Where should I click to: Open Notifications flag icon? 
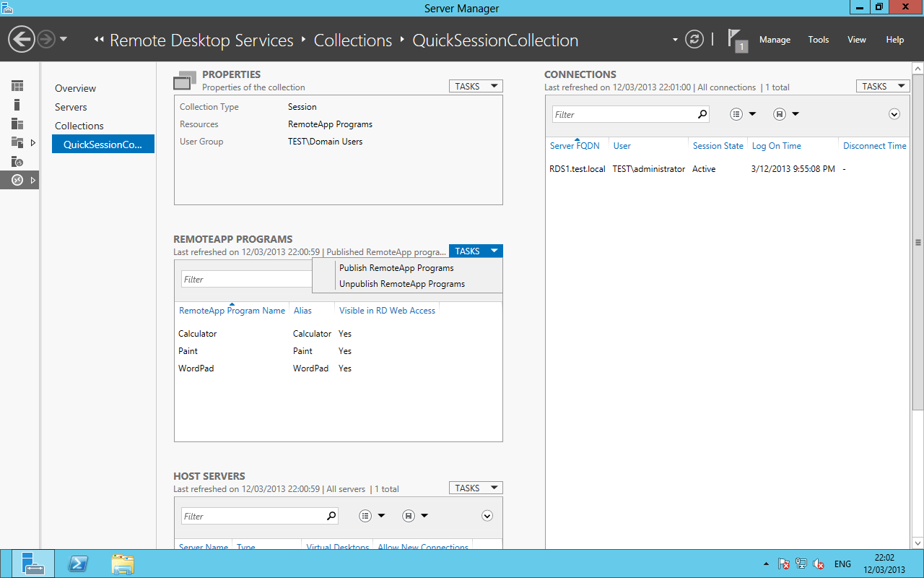click(x=737, y=40)
